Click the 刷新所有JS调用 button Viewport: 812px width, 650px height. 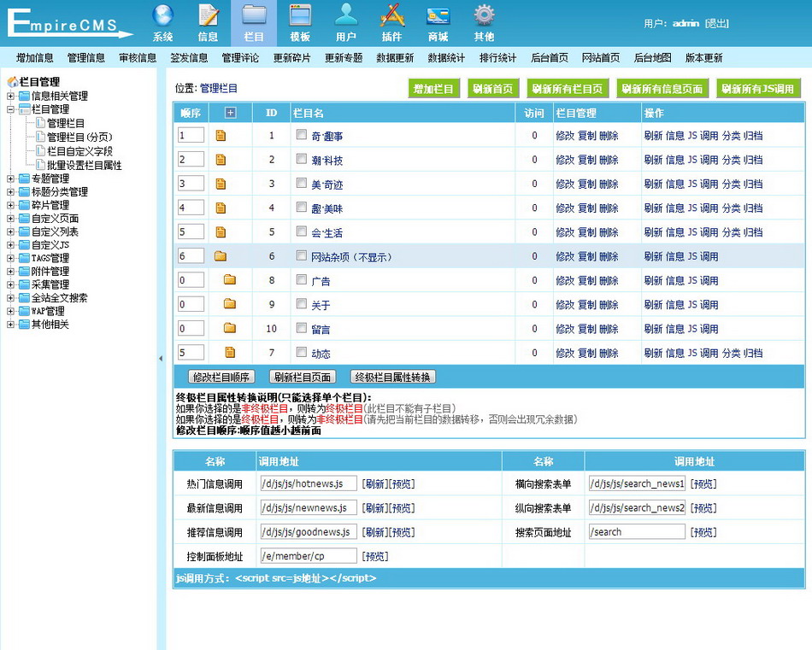pyautogui.click(x=758, y=89)
